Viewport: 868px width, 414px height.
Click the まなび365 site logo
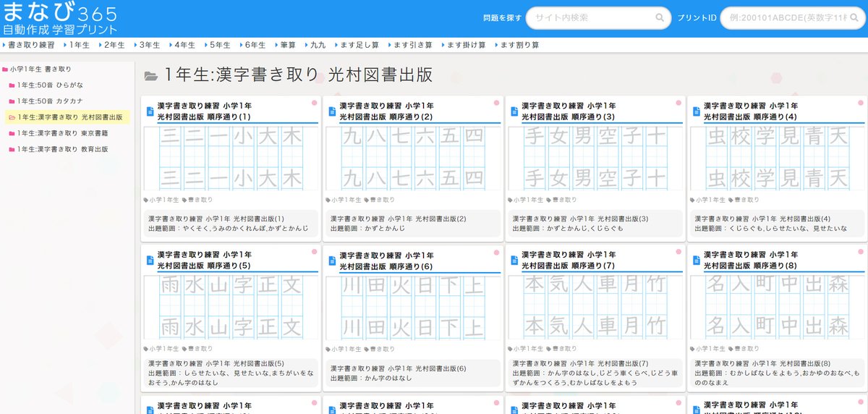59,20
